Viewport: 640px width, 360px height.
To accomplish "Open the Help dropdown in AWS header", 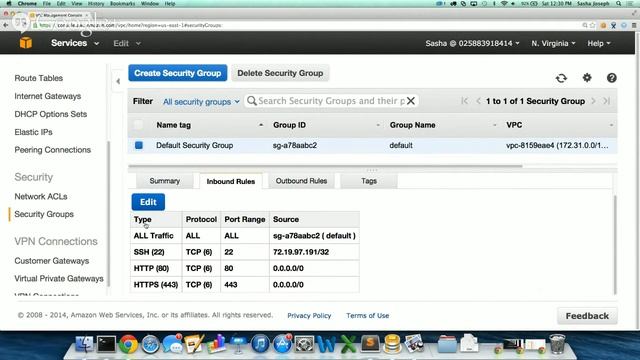I will tap(599, 43).
